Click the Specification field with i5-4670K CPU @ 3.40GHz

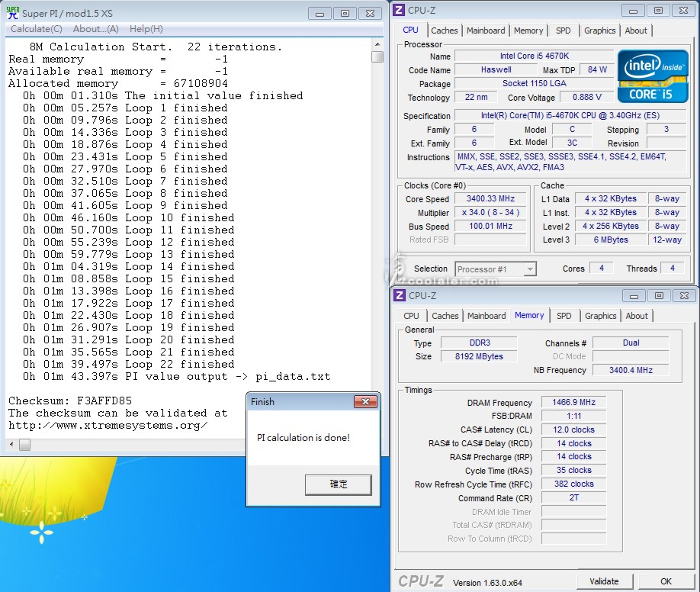coord(570,115)
